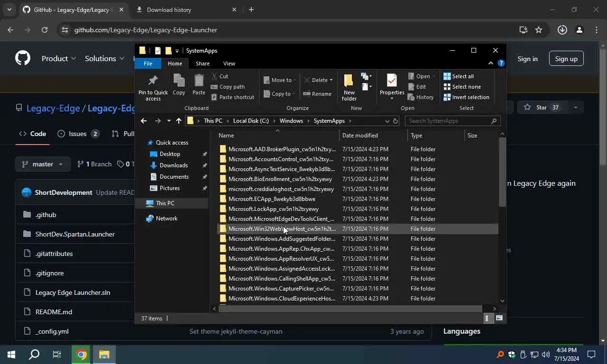Switch to the Share ribbon tab

coord(202,63)
